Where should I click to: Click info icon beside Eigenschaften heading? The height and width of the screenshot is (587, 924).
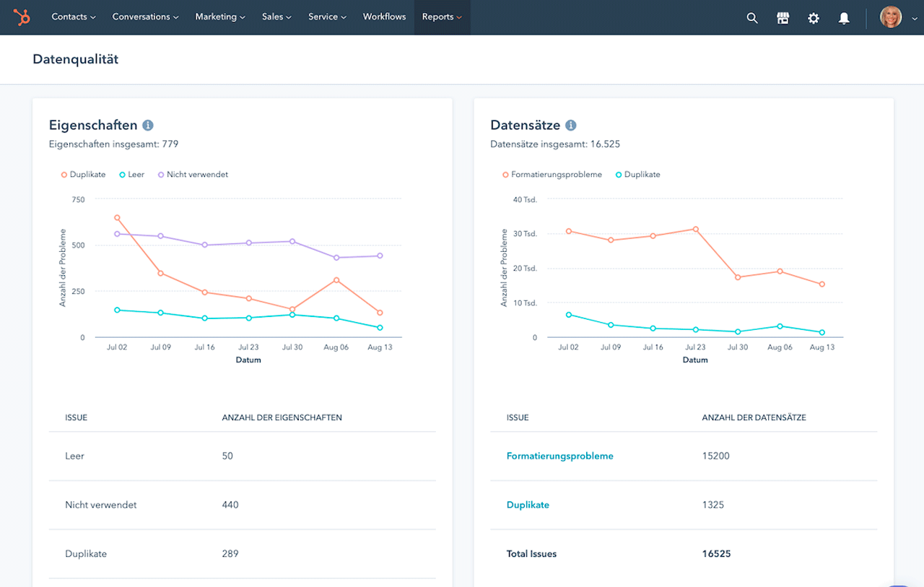tap(148, 126)
